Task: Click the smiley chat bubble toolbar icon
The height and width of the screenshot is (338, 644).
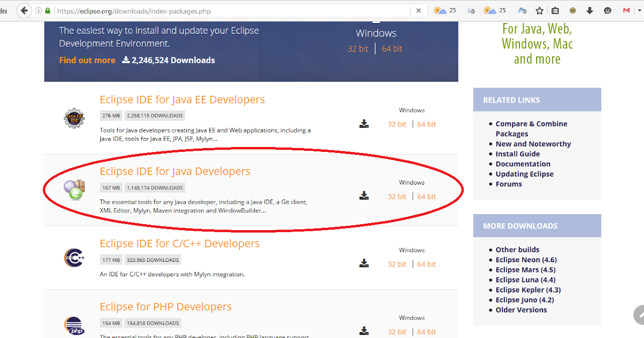Action: (608, 11)
